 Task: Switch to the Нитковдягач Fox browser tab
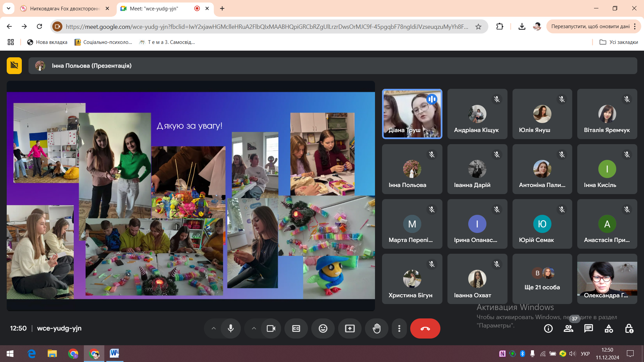click(x=64, y=8)
